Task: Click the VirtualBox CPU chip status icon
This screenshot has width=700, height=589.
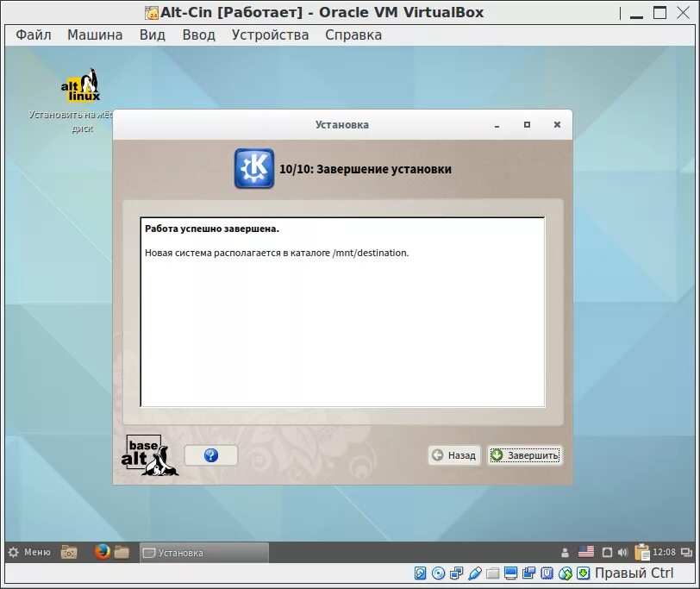Action: tap(547, 573)
